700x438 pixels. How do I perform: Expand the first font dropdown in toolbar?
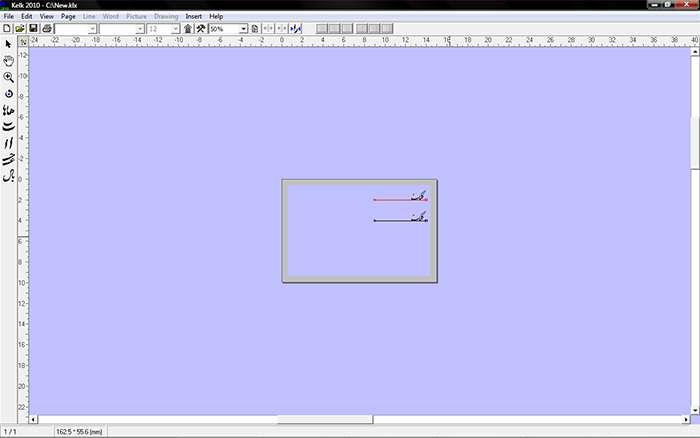point(93,29)
